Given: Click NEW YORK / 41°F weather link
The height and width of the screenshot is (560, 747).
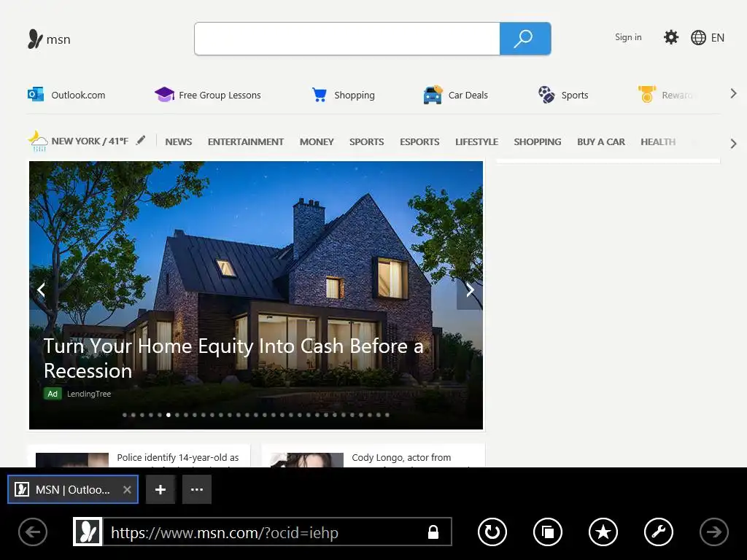Looking at the screenshot, I should (x=90, y=141).
